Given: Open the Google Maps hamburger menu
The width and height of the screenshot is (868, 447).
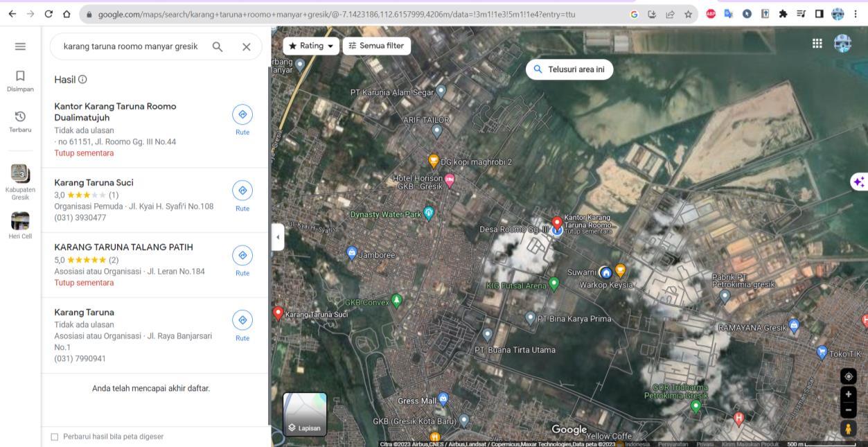Looking at the screenshot, I should click(x=20, y=46).
